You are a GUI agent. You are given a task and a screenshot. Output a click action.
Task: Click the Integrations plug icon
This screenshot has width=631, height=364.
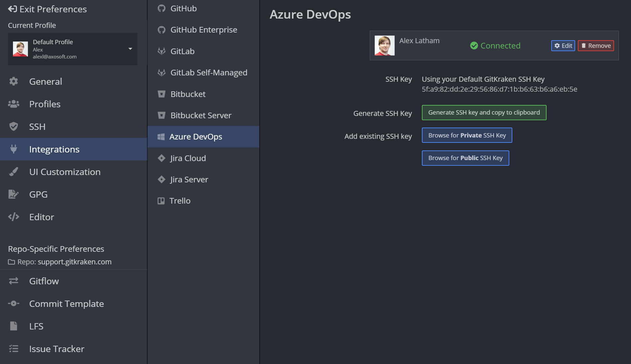14,149
